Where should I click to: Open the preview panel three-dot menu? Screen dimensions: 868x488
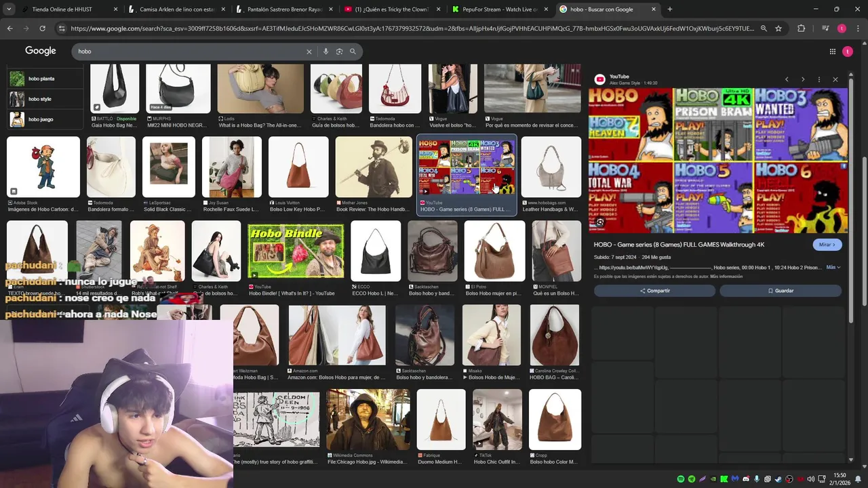tap(819, 79)
